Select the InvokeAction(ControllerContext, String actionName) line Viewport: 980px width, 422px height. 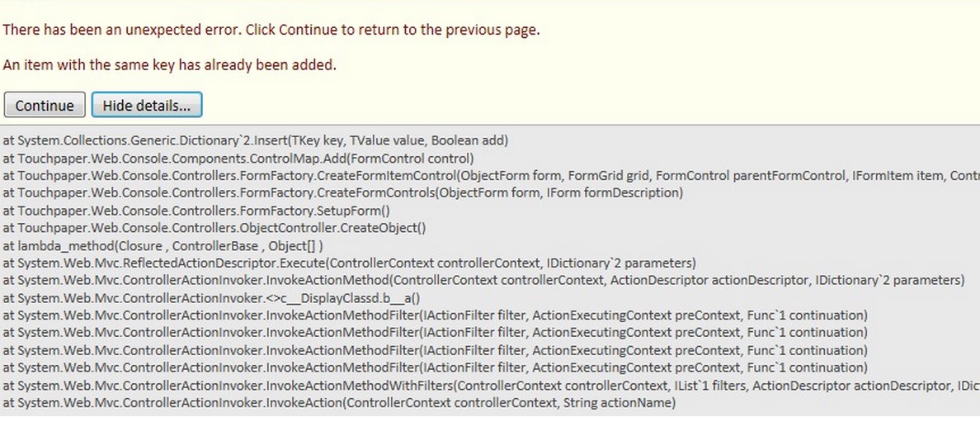pos(339,403)
